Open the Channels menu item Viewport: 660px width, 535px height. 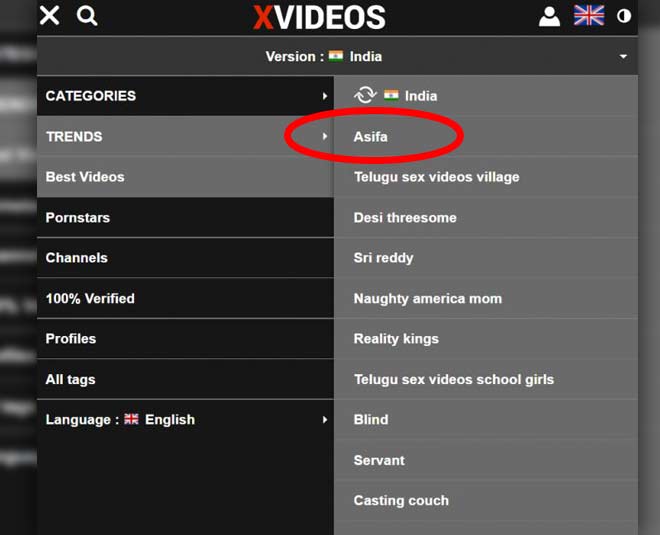pyautogui.click(x=76, y=258)
